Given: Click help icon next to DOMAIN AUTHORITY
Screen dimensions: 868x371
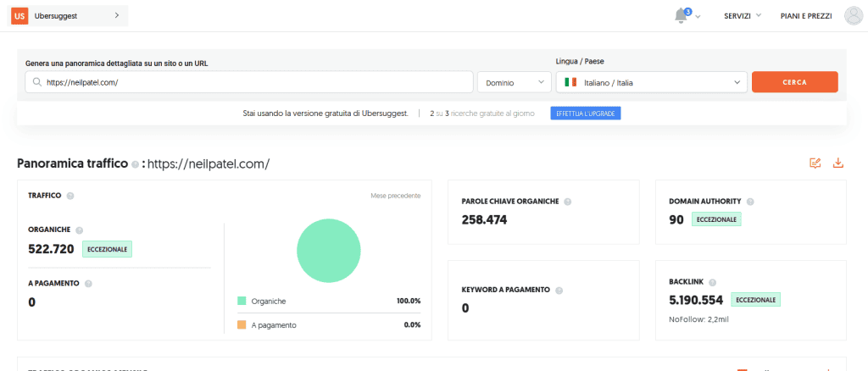Looking at the screenshot, I should tap(750, 202).
